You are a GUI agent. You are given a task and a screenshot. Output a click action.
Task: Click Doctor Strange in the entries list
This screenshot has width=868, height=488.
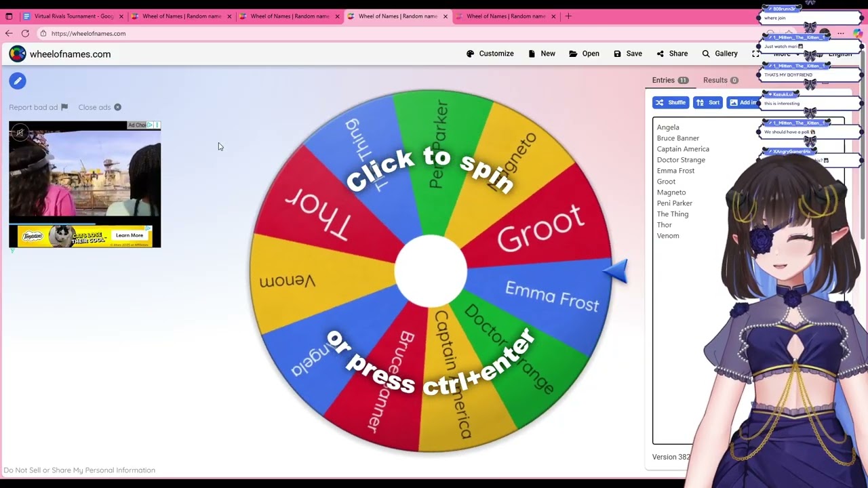point(681,160)
